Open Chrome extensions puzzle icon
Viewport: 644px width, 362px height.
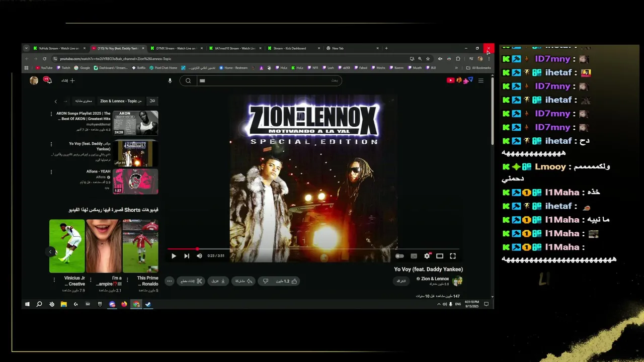click(x=458, y=59)
